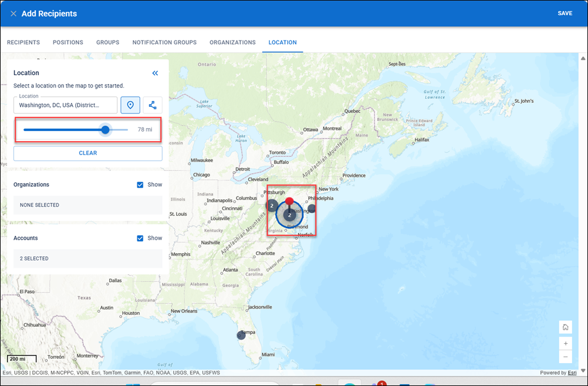Uncheck the Organizations Show checkbox
Viewport: 588px width, 386px height.
pos(140,184)
